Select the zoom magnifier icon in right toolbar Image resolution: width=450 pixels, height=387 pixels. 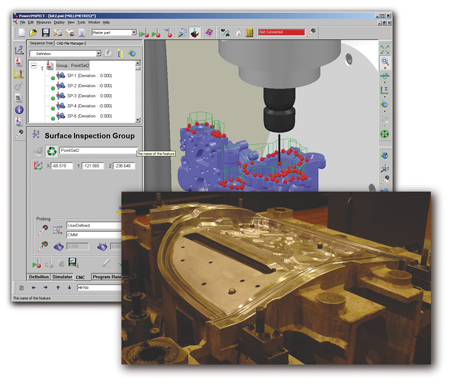385,62
